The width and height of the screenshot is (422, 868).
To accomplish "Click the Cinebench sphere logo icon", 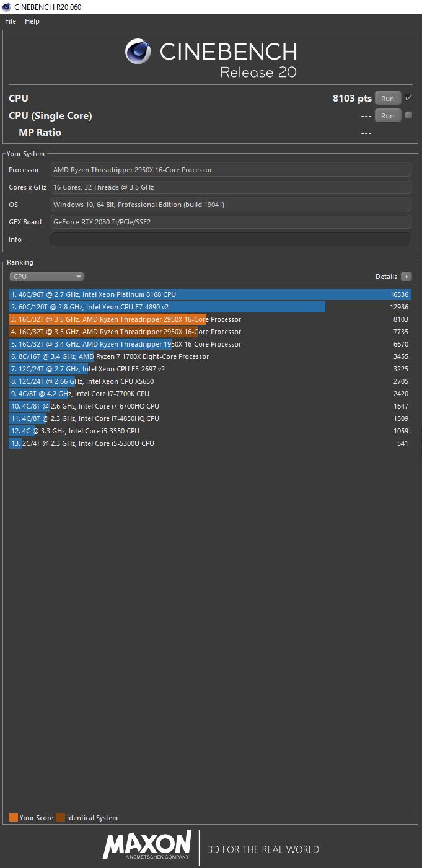I will tap(138, 51).
